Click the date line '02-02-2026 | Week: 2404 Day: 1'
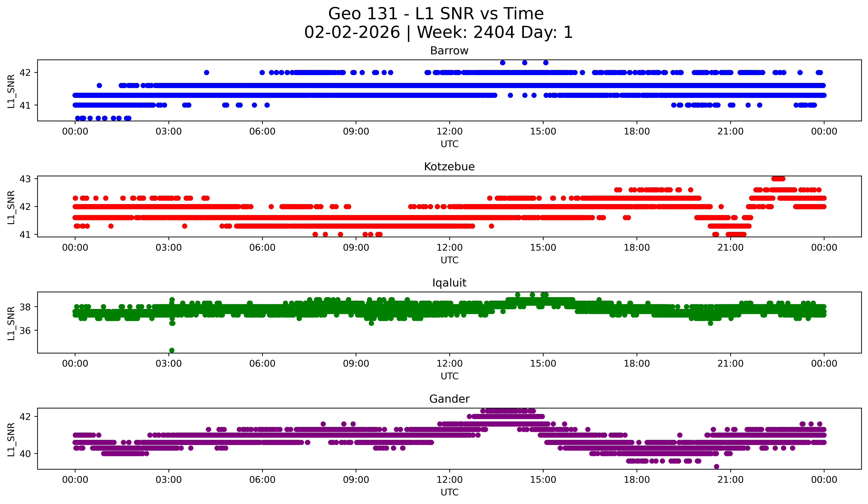This screenshot has width=868, height=504. click(x=438, y=32)
